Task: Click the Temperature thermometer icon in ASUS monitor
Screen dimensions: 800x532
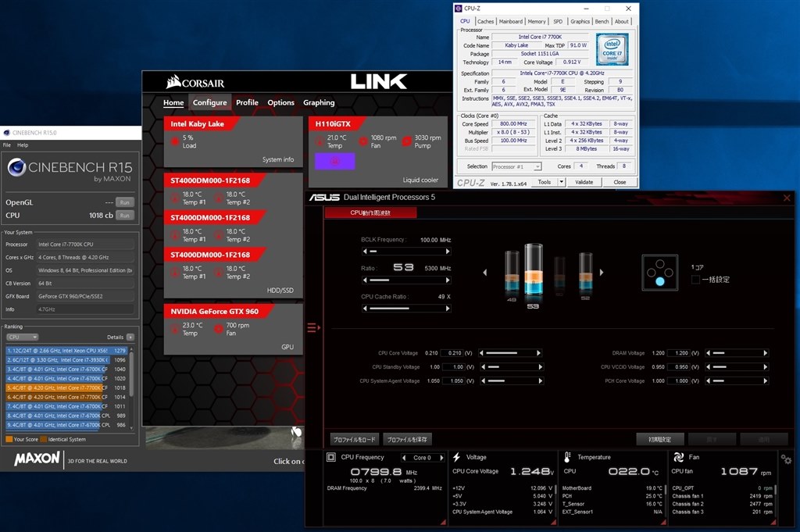Action: click(567, 457)
